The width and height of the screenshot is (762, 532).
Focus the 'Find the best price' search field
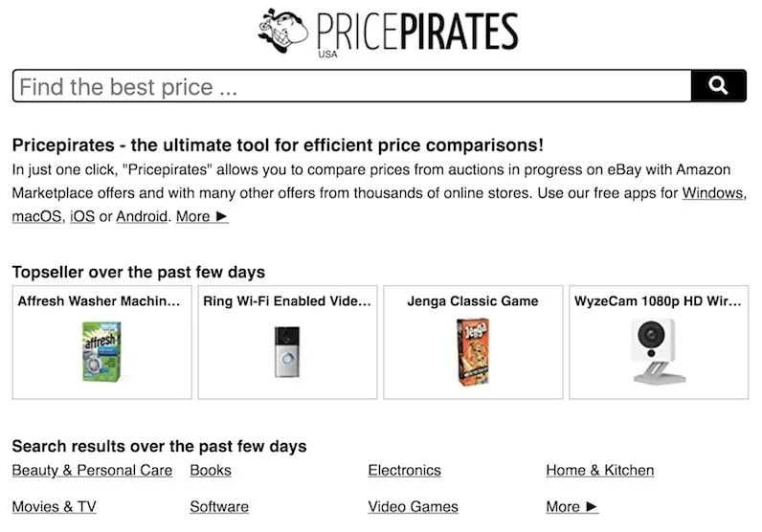[350, 86]
